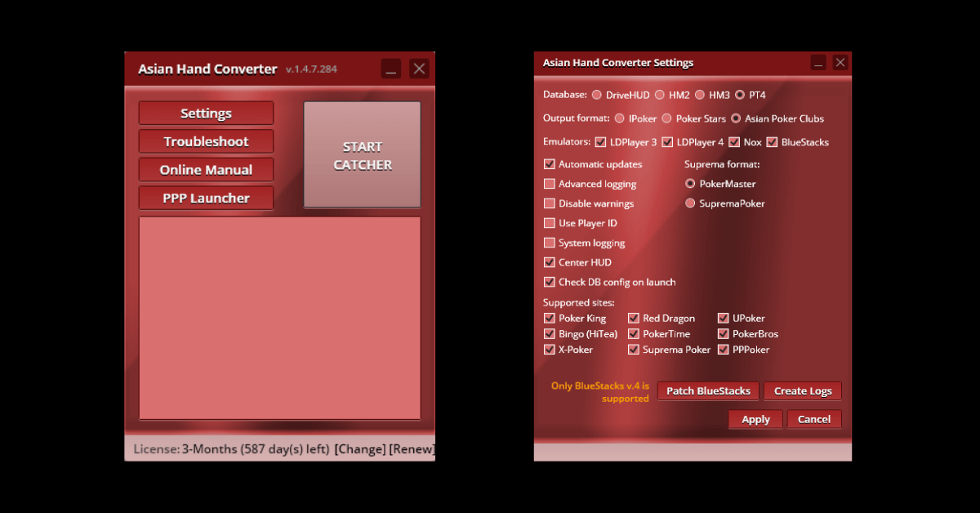This screenshot has width=980, height=513.
Task: Choose IPoker output format
Action: pyautogui.click(x=620, y=118)
